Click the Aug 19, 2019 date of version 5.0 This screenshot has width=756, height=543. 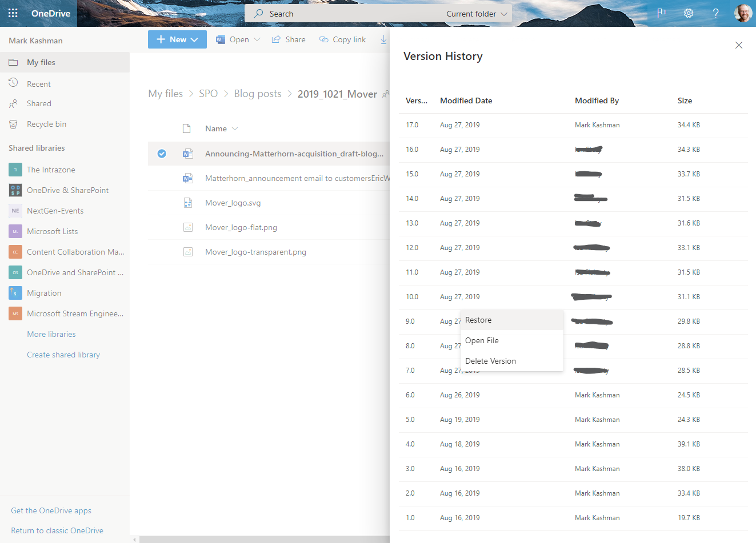460,420
